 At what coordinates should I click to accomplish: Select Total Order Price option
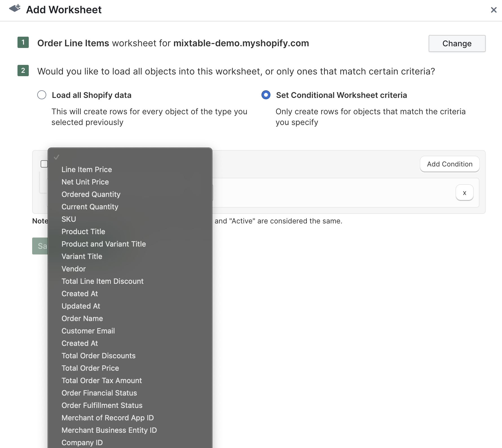tap(90, 368)
